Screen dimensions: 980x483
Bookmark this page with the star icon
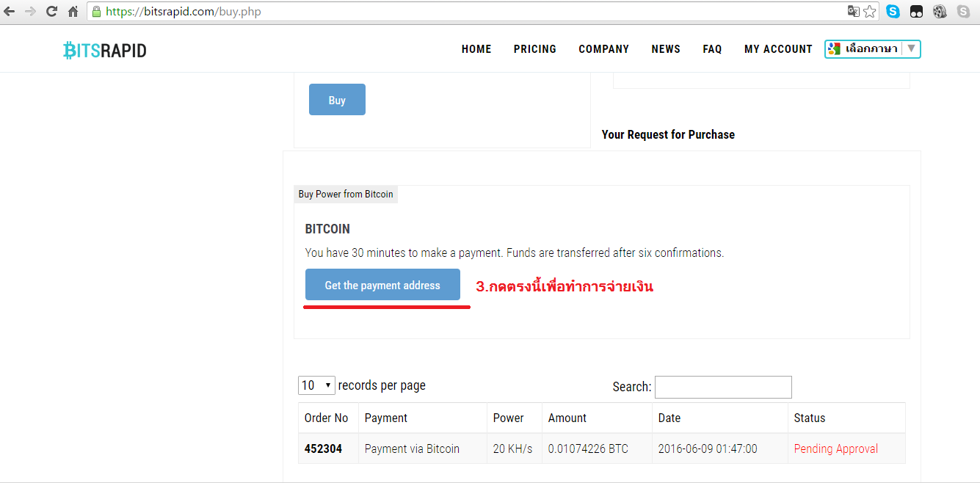870,11
